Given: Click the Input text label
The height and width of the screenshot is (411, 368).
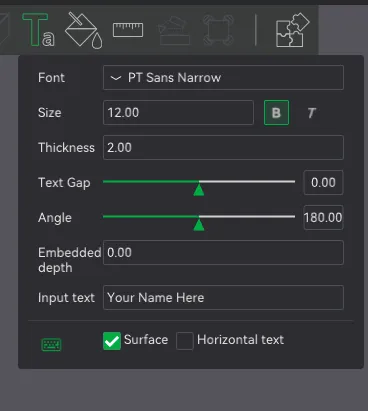Looking at the screenshot, I should 66,298.
